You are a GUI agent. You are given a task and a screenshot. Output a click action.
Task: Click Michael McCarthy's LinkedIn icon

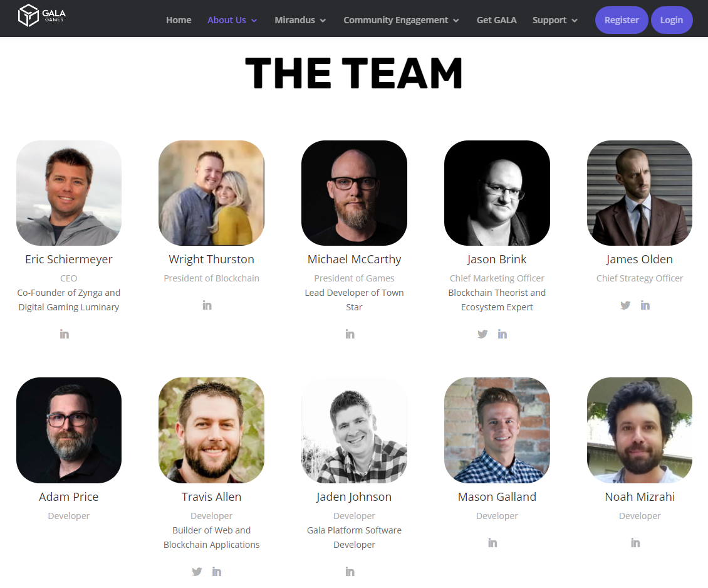pyautogui.click(x=350, y=334)
